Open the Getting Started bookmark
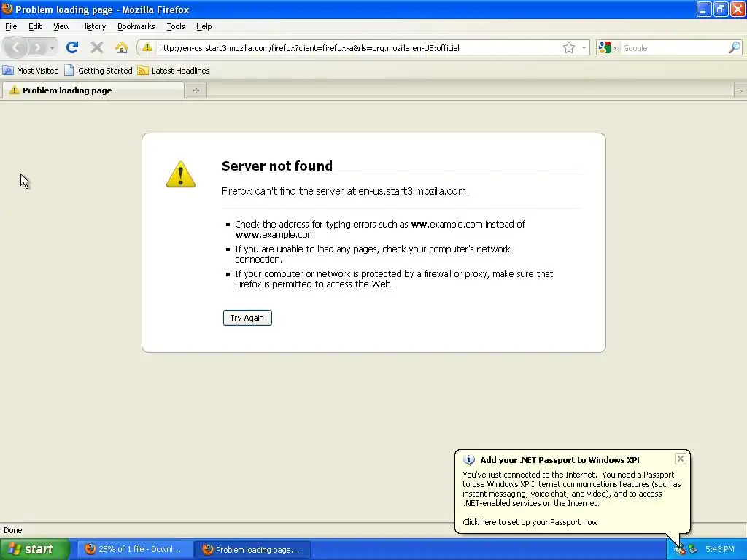747x560 pixels. coord(98,71)
